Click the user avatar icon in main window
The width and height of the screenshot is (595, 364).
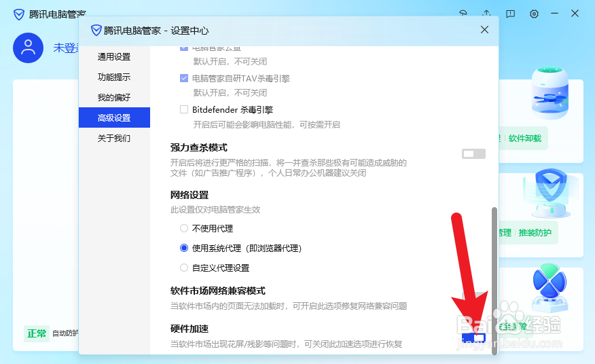28,48
